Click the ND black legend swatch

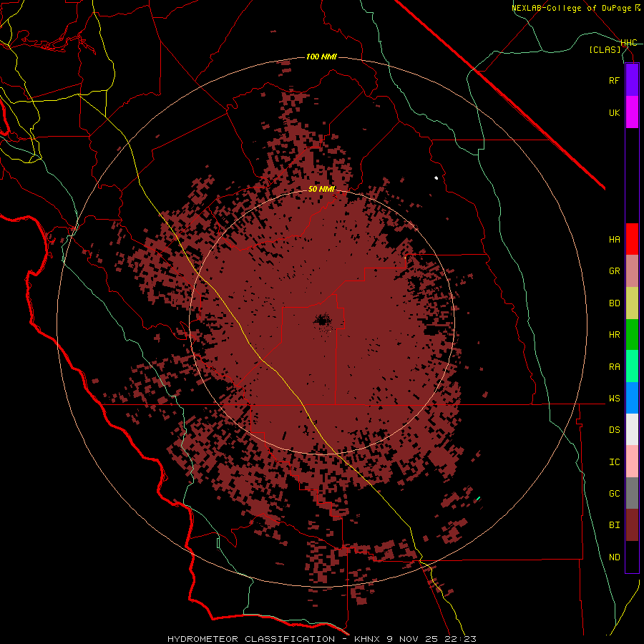(x=632, y=557)
